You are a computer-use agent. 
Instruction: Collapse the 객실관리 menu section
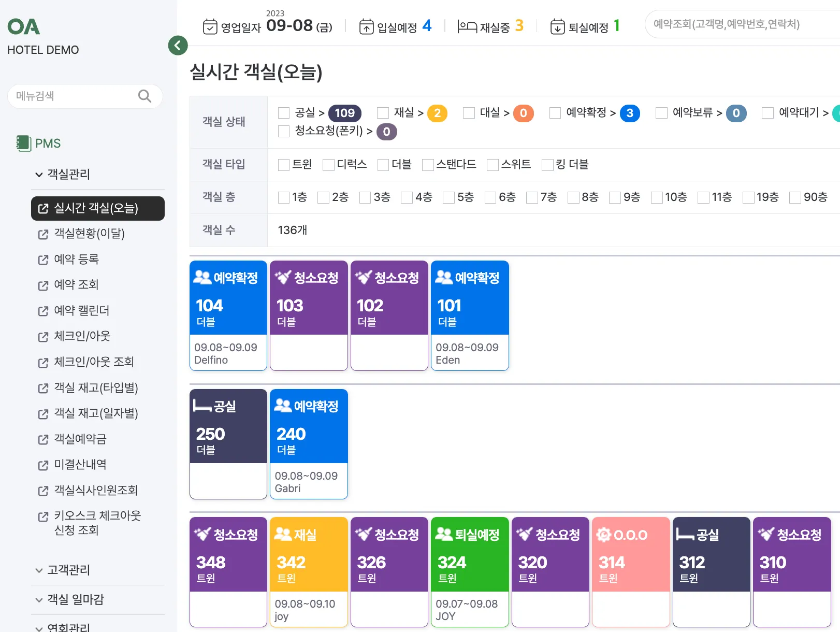tap(39, 175)
